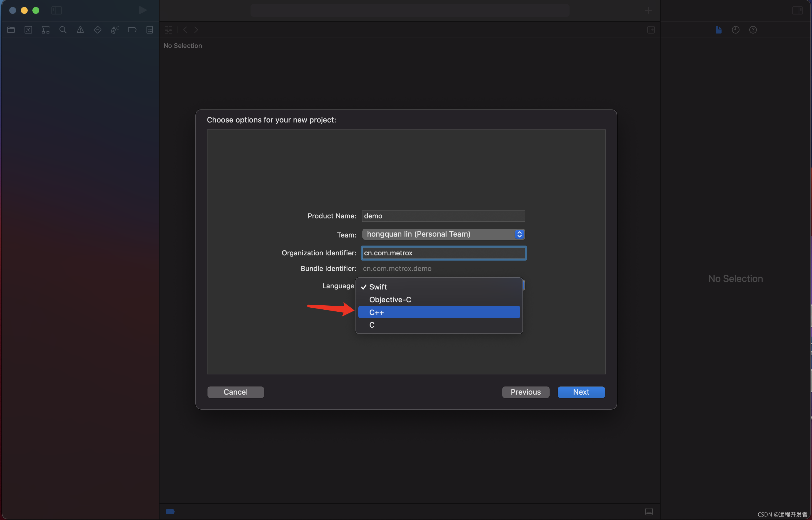This screenshot has width=812, height=520.
Task: Open the related items grid icon
Action: (x=168, y=30)
